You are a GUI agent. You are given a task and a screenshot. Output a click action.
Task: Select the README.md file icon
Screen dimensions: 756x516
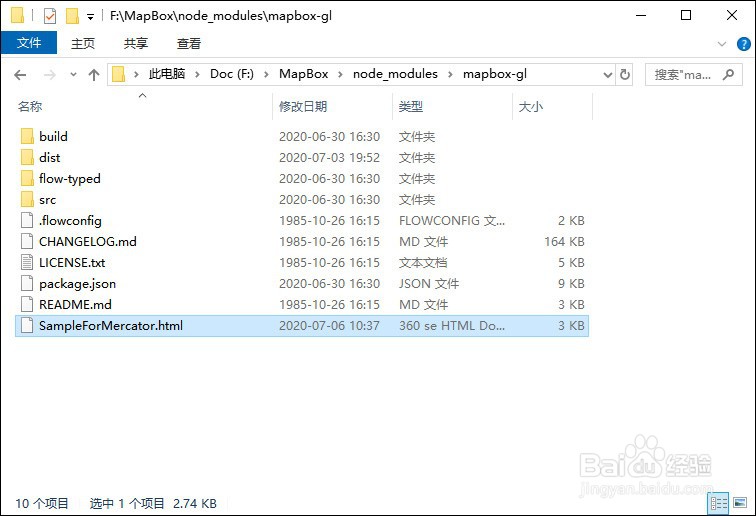point(27,304)
